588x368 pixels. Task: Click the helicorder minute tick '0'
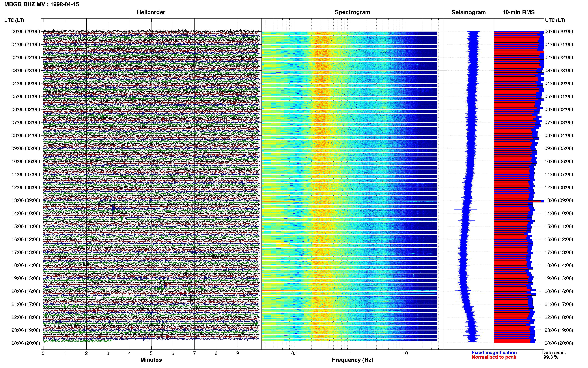click(43, 353)
